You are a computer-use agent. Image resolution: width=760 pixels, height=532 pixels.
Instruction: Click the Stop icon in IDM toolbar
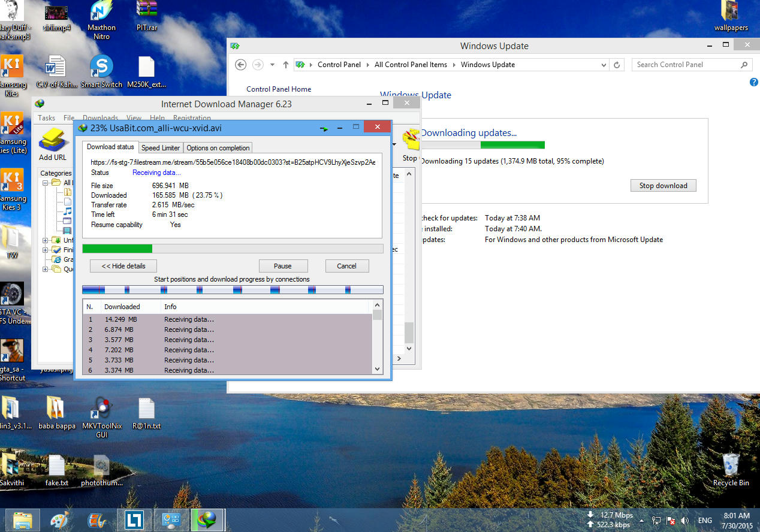pos(411,141)
